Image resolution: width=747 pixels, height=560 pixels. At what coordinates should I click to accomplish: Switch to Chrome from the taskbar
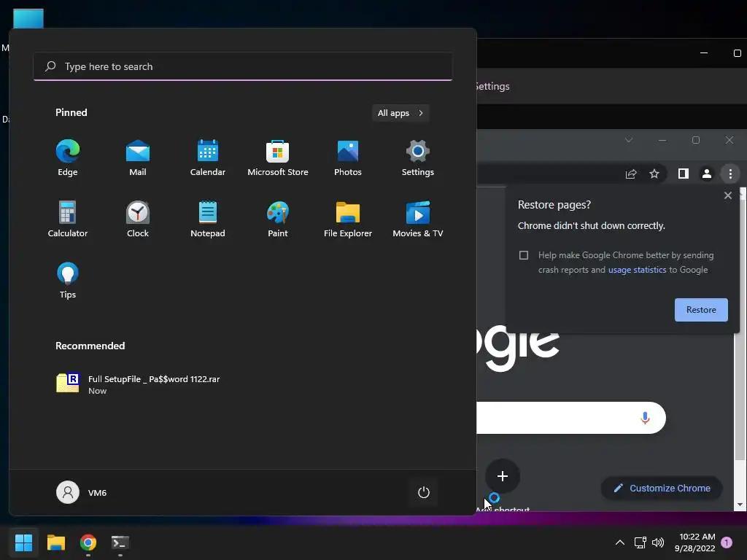[x=88, y=542]
